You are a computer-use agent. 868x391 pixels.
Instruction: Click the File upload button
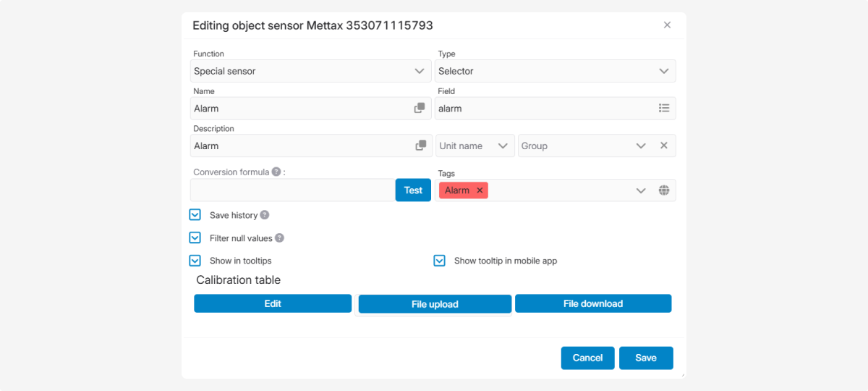(x=435, y=304)
